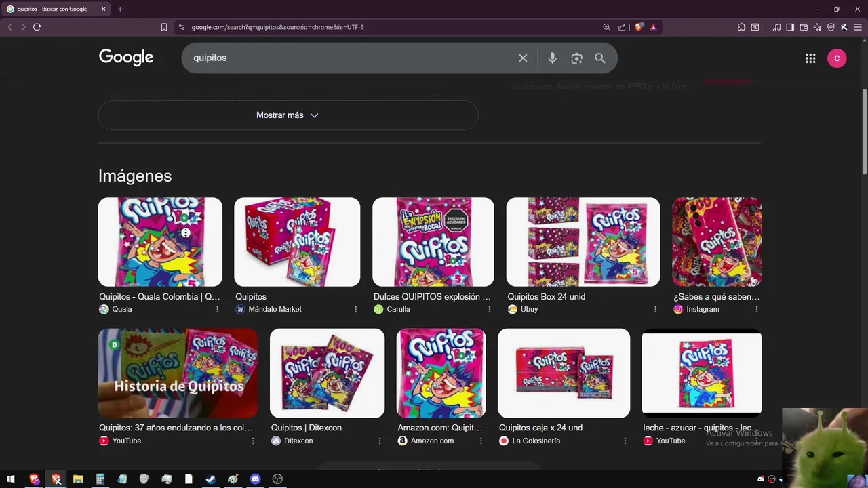Reload the current page
868x488 pixels.
[37, 27]
